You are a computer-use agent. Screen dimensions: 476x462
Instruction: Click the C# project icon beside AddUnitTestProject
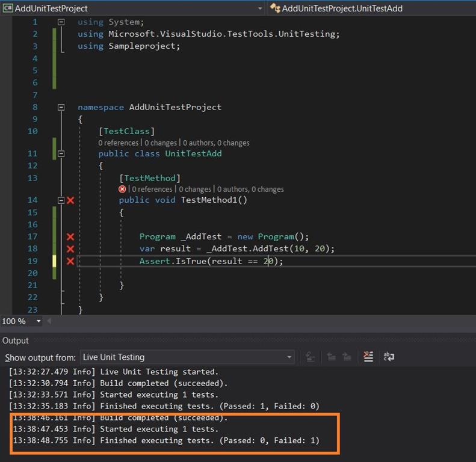pos(8,8)
